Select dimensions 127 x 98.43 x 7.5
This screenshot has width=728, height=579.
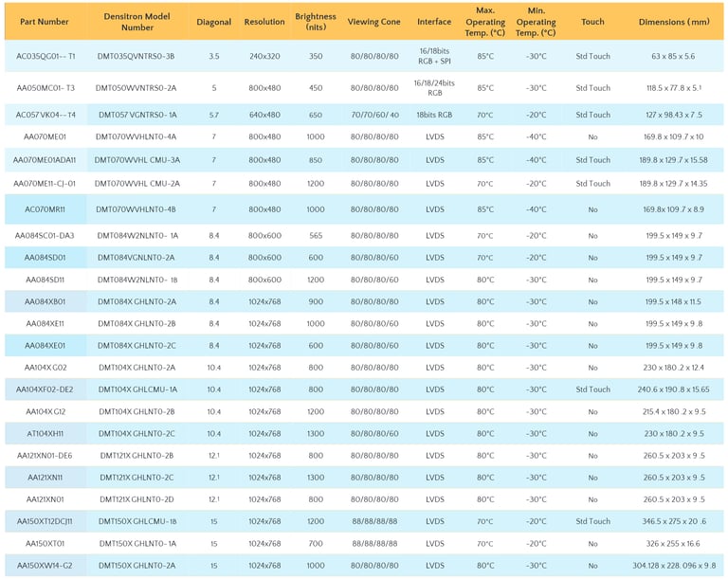tap(674, 115)
